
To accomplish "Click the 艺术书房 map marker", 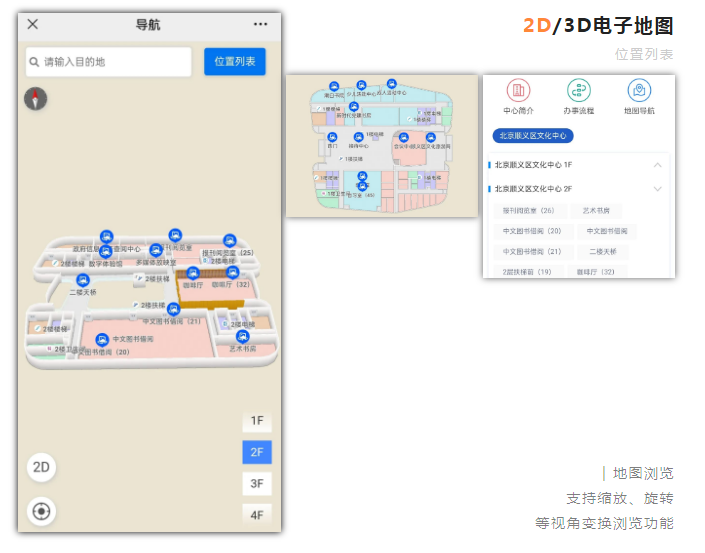I will pyautogui.click(x=243, y=336).
